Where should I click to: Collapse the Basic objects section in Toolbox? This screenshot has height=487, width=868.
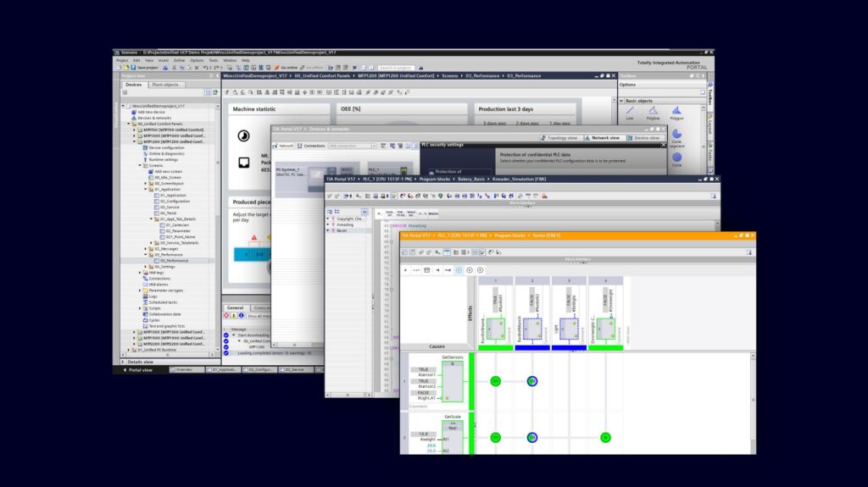point(621,101)
